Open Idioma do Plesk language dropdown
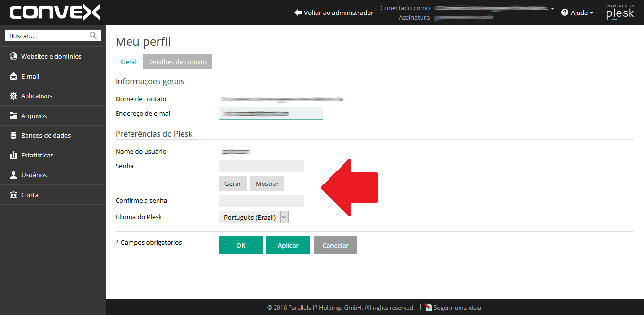Screen dimensions: 644x315 [254, 217]
